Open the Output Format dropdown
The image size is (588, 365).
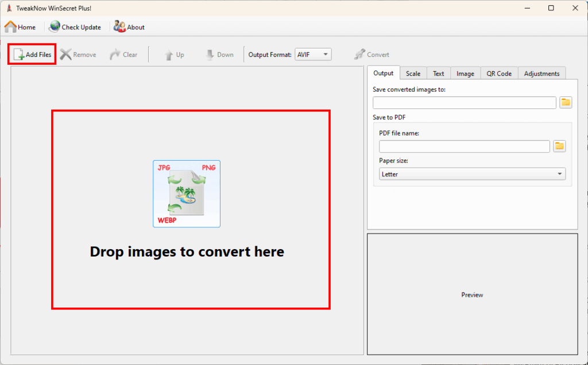tap(313, 55)
